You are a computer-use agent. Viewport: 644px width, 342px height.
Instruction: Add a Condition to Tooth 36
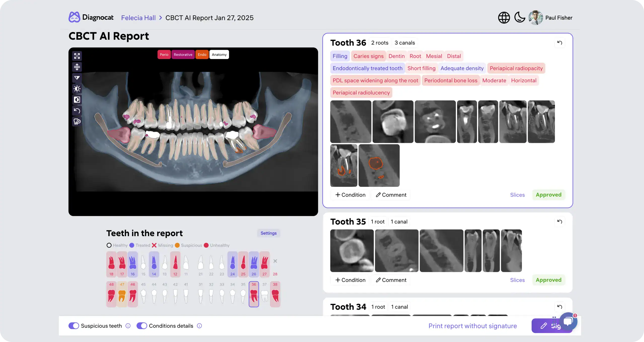click(x=350, y=195)
